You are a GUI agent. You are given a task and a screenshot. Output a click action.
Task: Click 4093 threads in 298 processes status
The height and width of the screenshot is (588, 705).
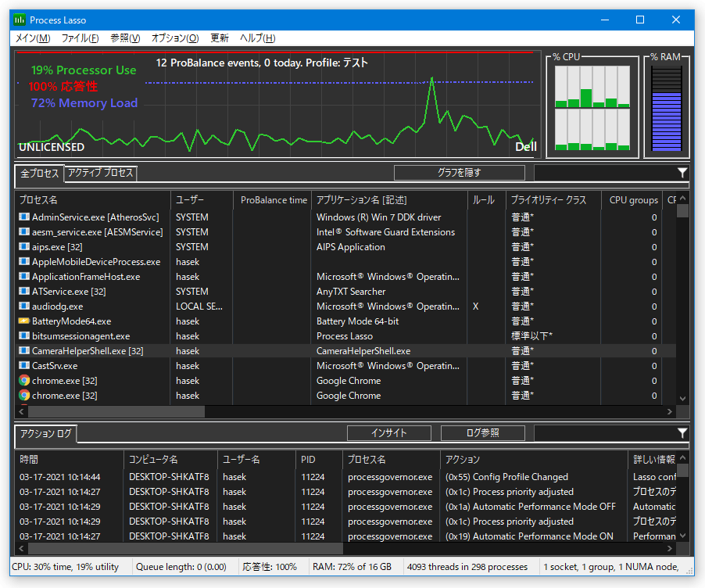[x=467, y=567]
